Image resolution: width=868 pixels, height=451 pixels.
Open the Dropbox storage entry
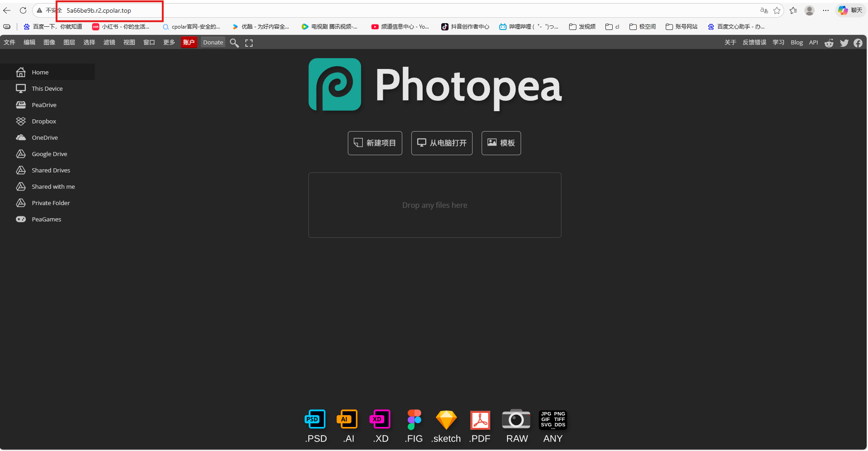coord(44,121)
